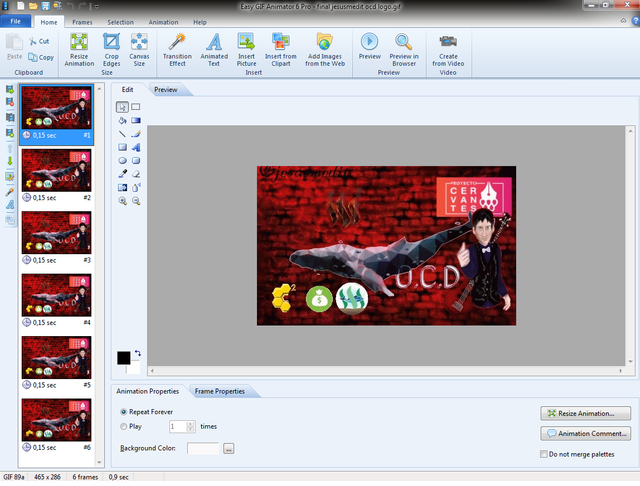Screen dimensions: 640x486
Task: Select the text 'A' tool in editor toolbox
Action: (136, 147)
